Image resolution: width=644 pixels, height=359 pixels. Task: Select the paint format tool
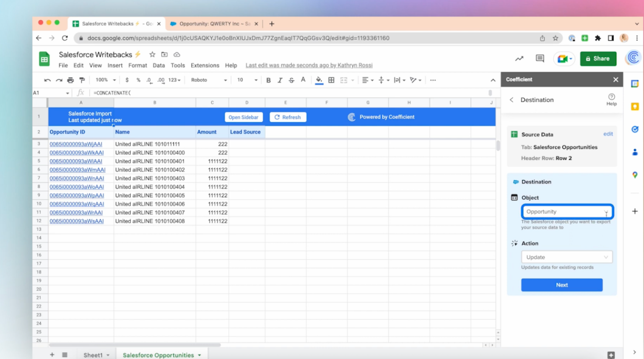click(x=82, y=80)
